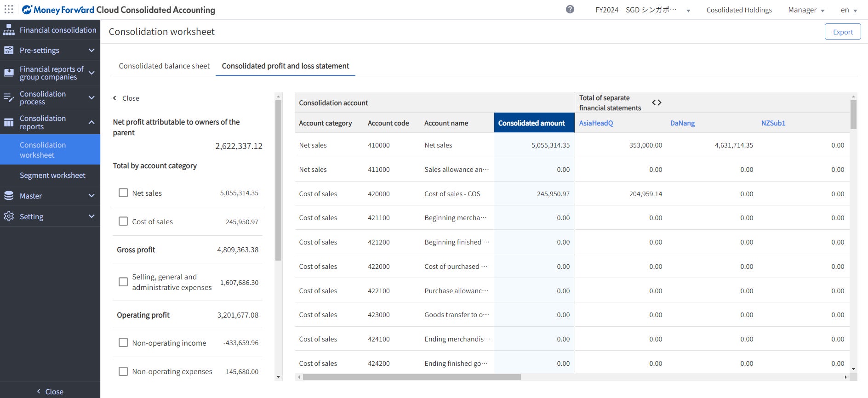Click the help question mark icon
Image resolution: width=868 pixels, height=398 pixels.
(570, 10)
